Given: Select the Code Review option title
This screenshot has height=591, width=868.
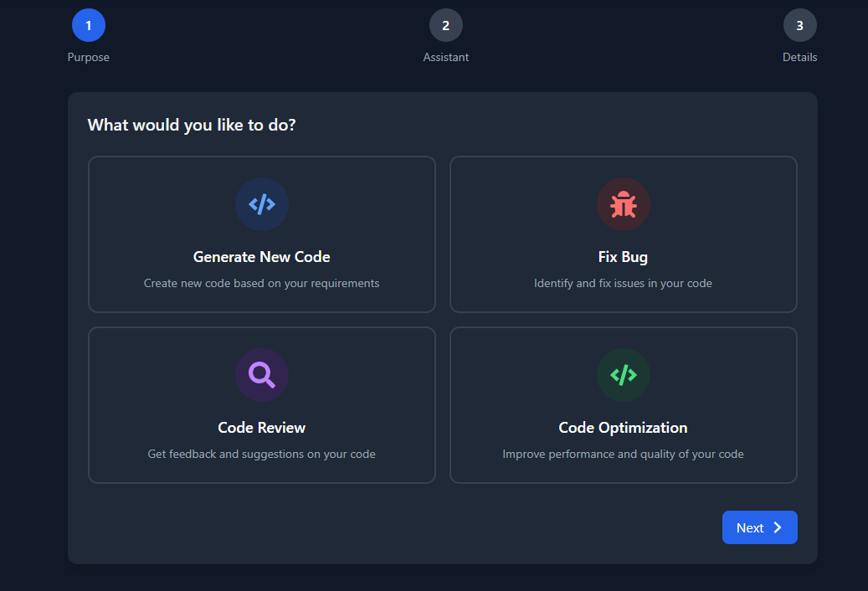Looking at the screenshot, I should [262, 428].
